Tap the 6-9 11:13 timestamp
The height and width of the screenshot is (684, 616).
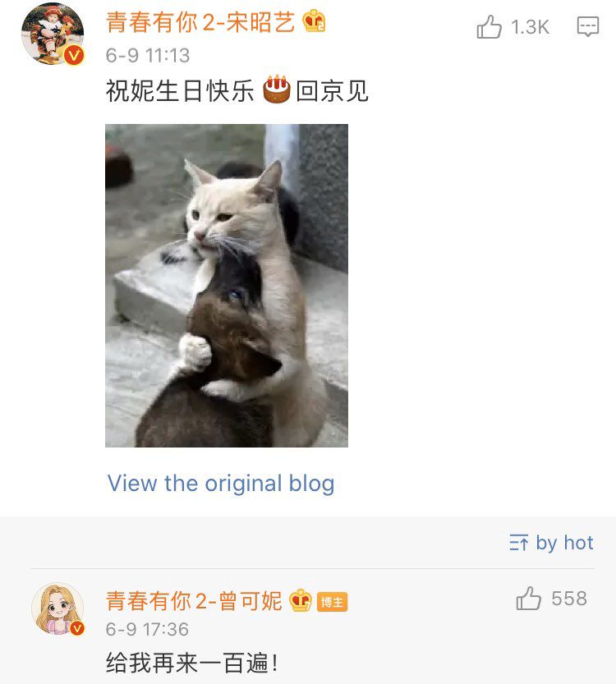tap(148, 55)
